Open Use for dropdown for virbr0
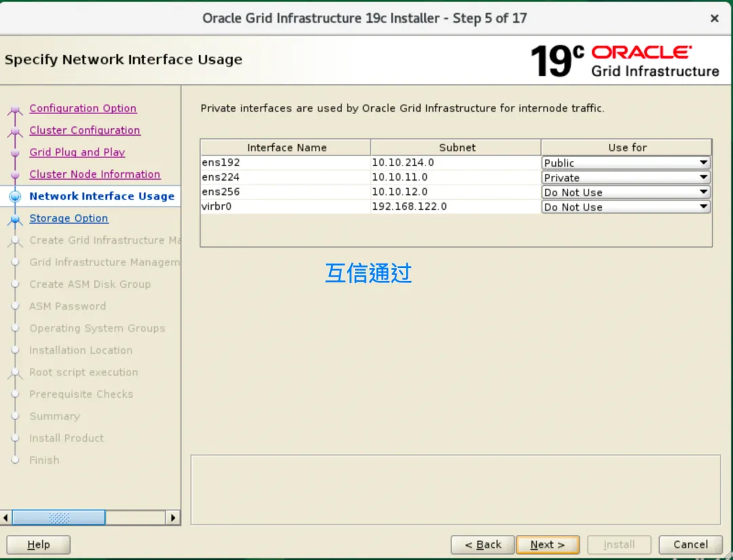The height and width of the screenshot is (560, 733). coord(626,207)
